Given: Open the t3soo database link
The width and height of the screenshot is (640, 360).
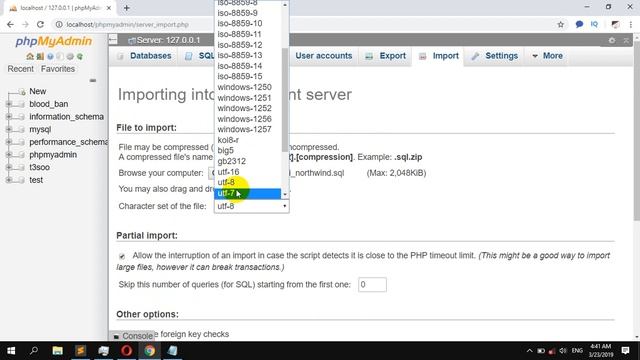Looking at the screenshot, I should [x=39, y=167].
